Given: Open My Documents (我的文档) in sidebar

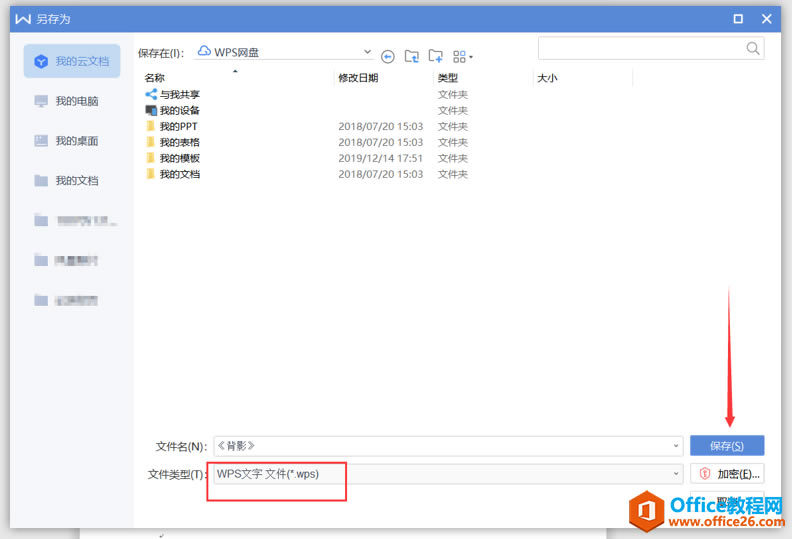Looking at the screenshot, I should click(x=66, y=180).
